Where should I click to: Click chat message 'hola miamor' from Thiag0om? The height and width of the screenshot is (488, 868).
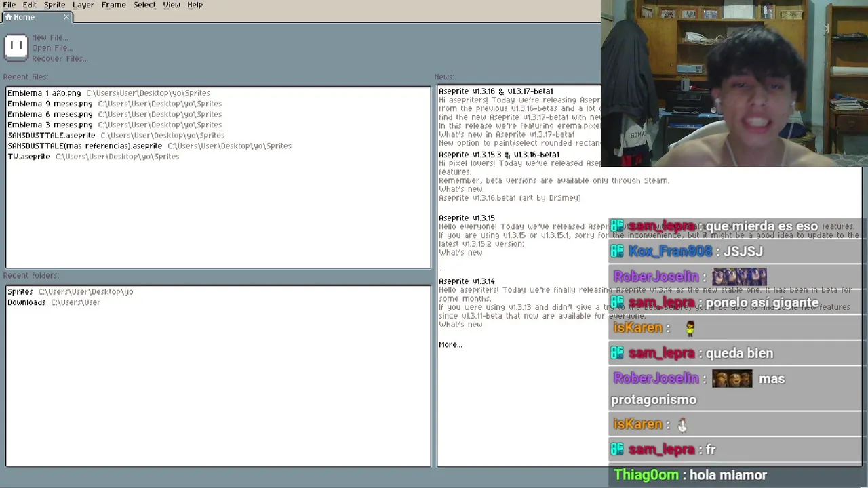coord(728,475)
